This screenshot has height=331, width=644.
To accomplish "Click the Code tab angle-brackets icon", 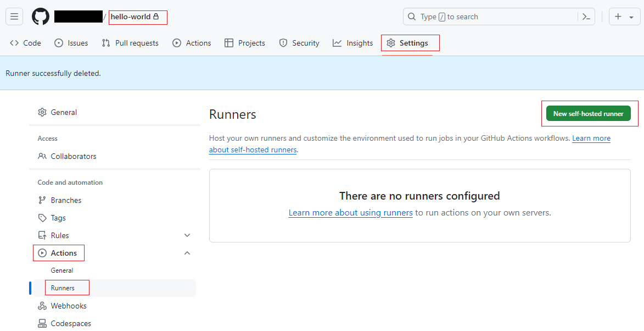I will click(x=14, y=43).
